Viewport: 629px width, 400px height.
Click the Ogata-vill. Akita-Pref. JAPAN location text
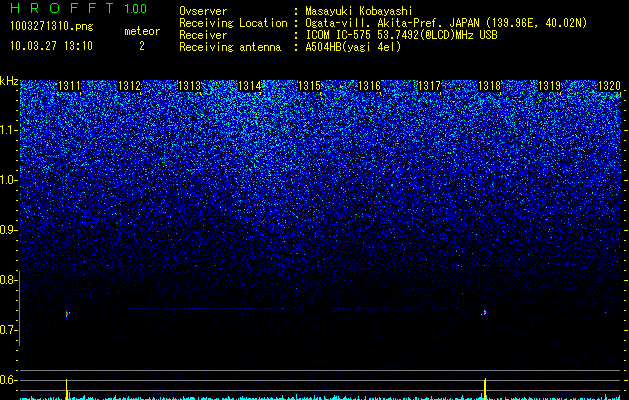point(446,23)
